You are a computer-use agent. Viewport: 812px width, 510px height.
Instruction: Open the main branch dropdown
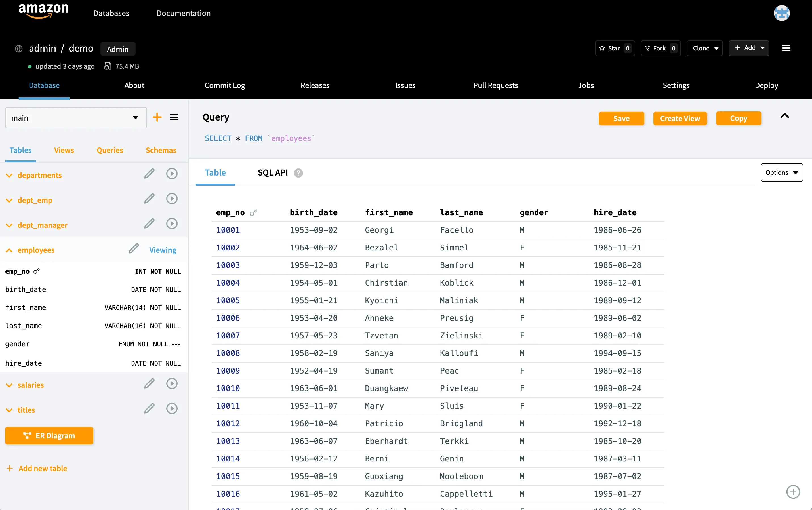[76, 118]
